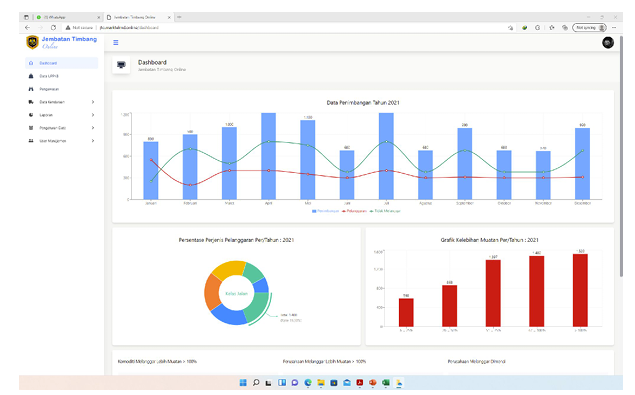Screen dimensions: 635x395
Task: Click the Dashboard home icon in sidebar
Action: pyautogui.click(x=31, y=63)
